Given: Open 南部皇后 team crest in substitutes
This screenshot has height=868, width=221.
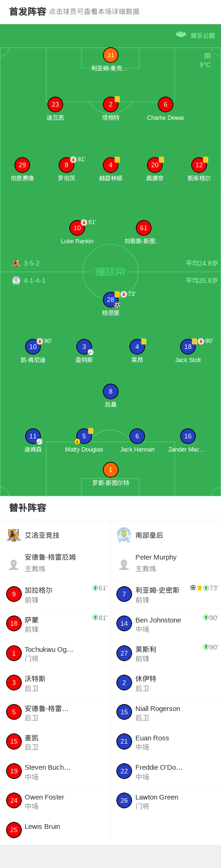Looking at the screenshot, I should tap(124, 535).
